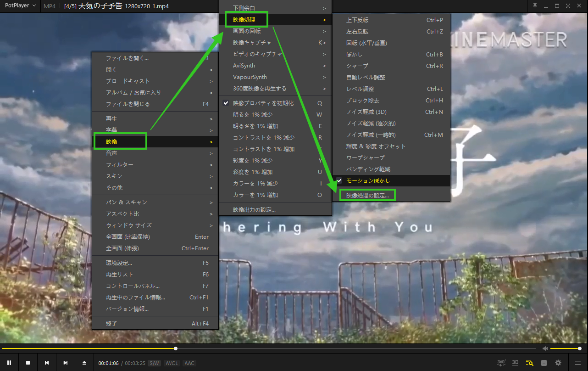Skip to the next track
Viewport: 588px width, 371px height.
(66, 363)
